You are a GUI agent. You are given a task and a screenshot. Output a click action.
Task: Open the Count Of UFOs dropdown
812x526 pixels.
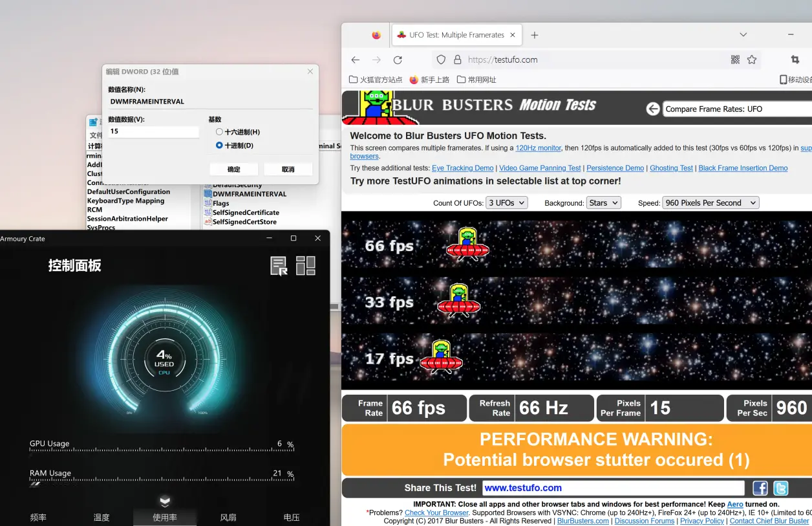pos(507,203)
